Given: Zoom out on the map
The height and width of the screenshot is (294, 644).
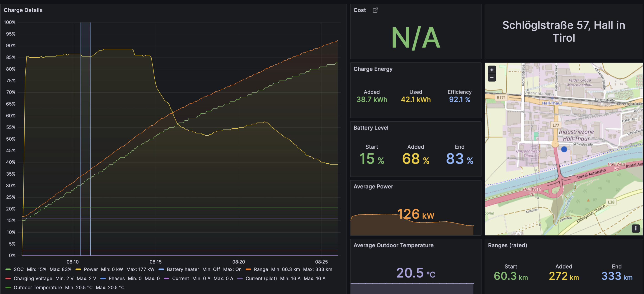Looking at the screenshot, I should point(491,78).
